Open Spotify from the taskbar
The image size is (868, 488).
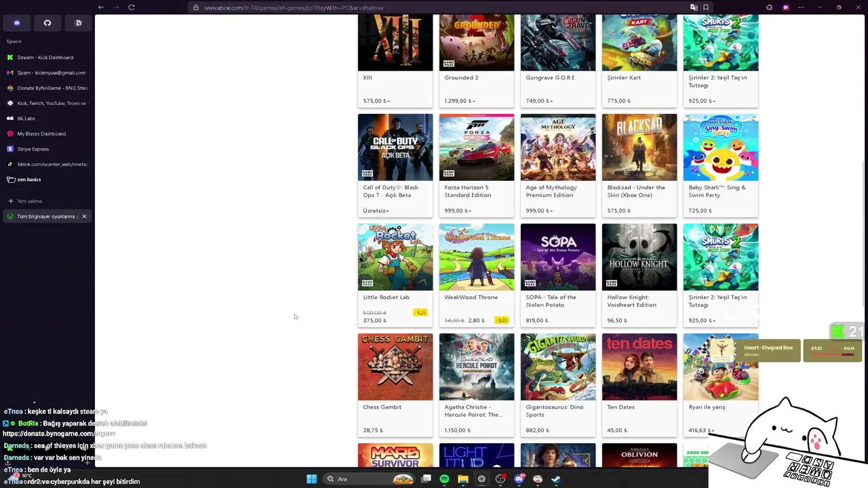click(444, 479)
